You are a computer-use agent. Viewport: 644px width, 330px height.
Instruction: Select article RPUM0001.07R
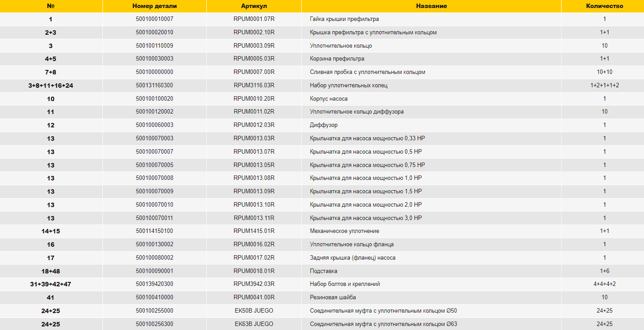click(x=254, y=19)
